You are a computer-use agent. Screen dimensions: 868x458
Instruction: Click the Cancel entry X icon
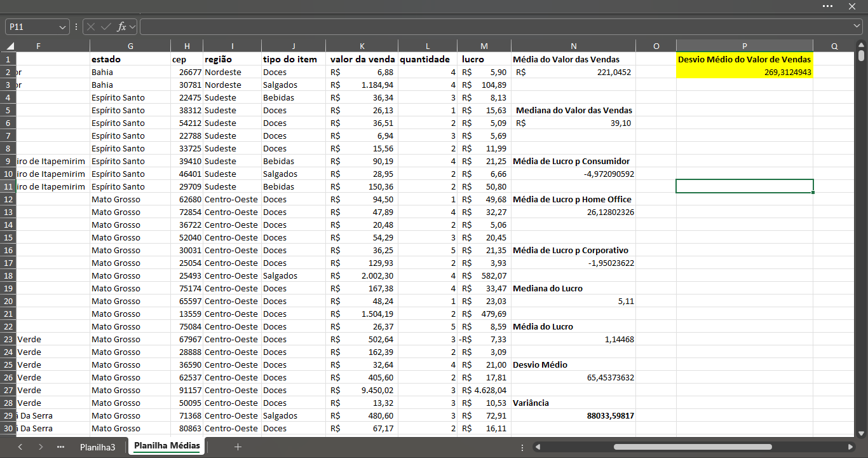click(x=92, y=27)
